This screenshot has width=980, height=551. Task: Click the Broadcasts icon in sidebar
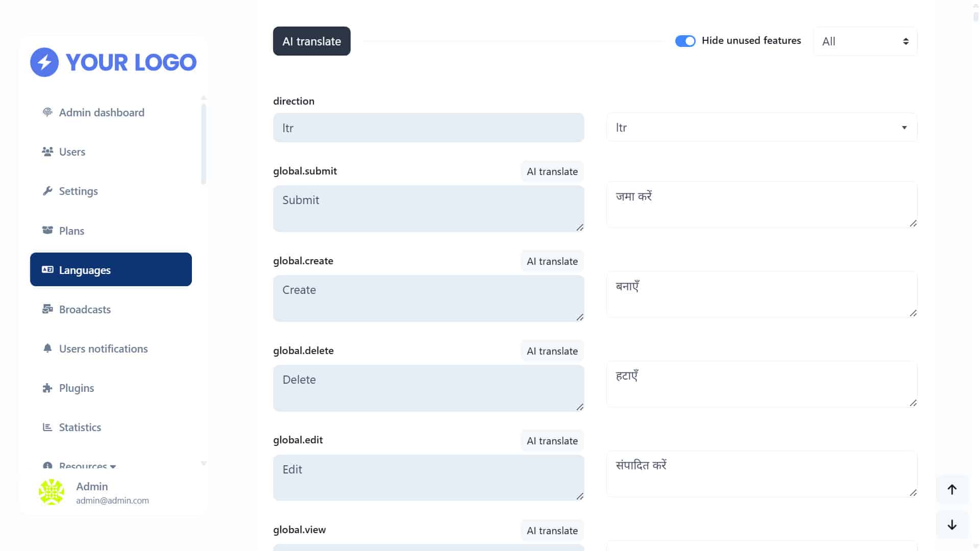point(47,309)
